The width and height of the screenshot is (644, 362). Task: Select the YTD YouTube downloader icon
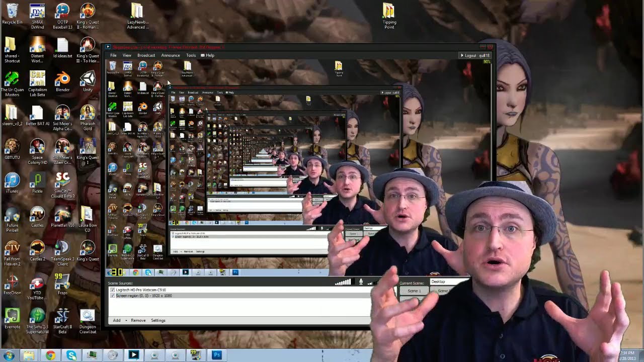pyautogui.click(x=37, y=287)
